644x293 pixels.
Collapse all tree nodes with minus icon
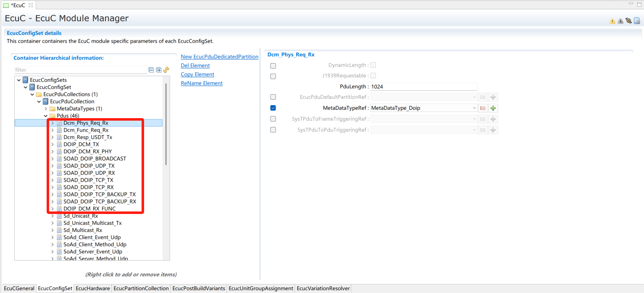(151, 70)
